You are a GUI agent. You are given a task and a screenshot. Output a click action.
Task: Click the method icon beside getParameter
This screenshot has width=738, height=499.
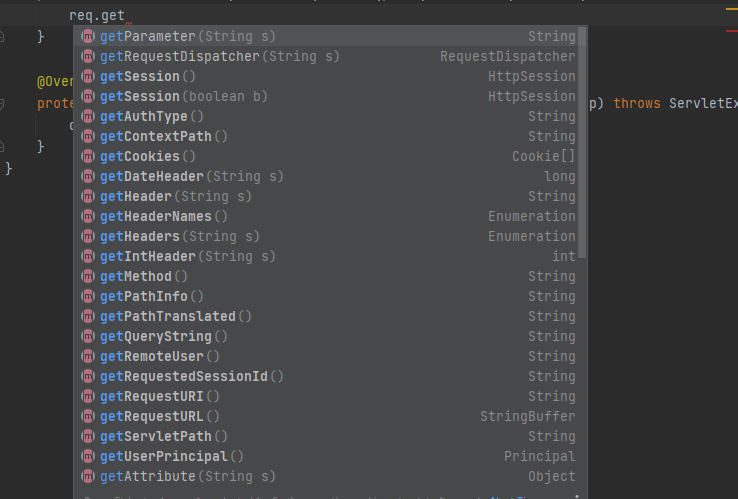(88, 37)
